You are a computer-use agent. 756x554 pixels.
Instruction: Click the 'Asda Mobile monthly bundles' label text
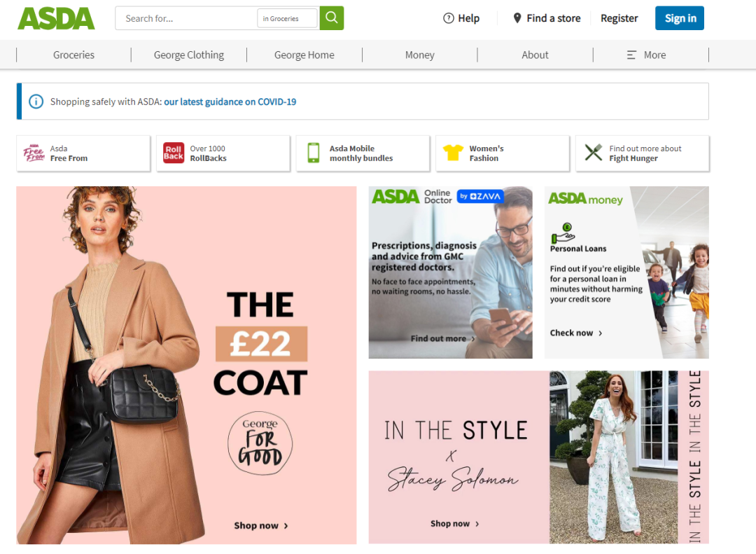click(x=361, y=153)
